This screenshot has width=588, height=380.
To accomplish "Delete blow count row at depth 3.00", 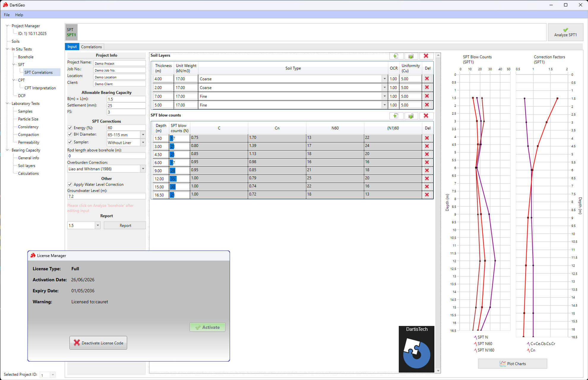I will (x=427, y=146).
